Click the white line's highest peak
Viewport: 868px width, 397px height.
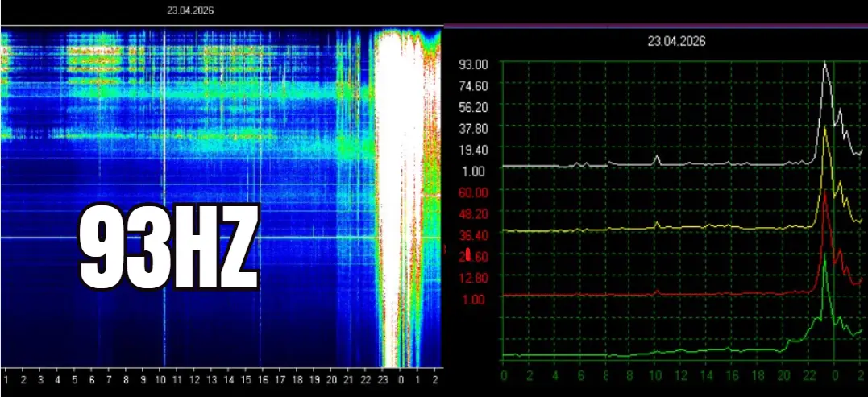click(x=824, y=62)
